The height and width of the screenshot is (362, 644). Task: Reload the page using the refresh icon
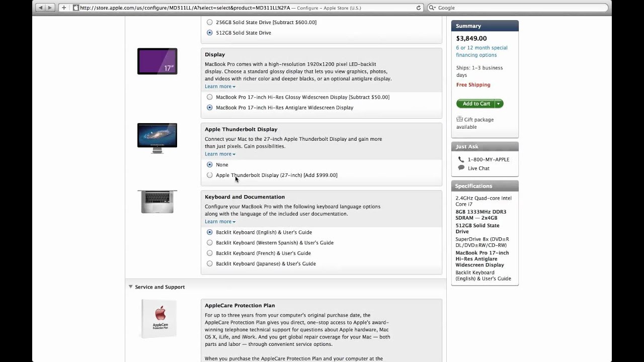[418, 8]
